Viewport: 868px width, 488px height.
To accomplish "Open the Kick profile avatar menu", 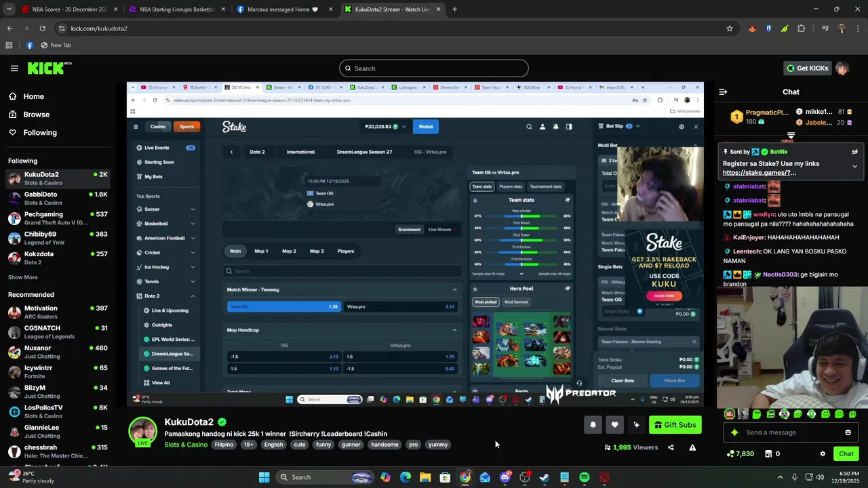I will pos(842,68).
